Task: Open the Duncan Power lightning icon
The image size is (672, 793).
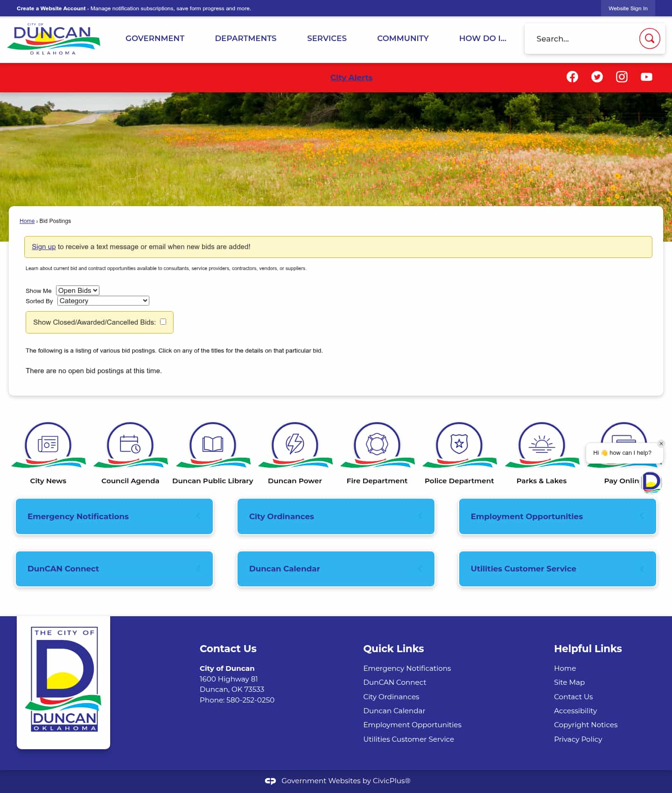Action: [x=295, y=445]
